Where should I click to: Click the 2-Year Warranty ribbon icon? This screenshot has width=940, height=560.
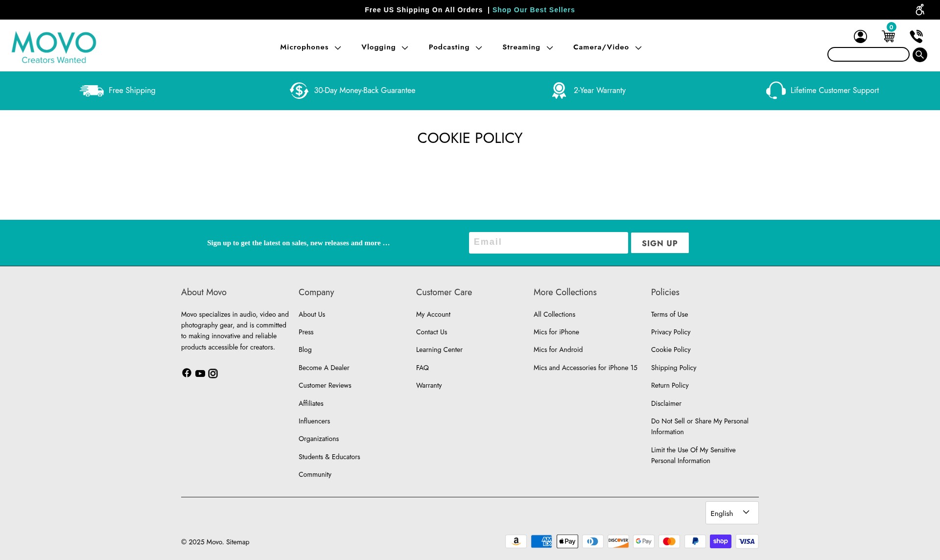(559, 91)
